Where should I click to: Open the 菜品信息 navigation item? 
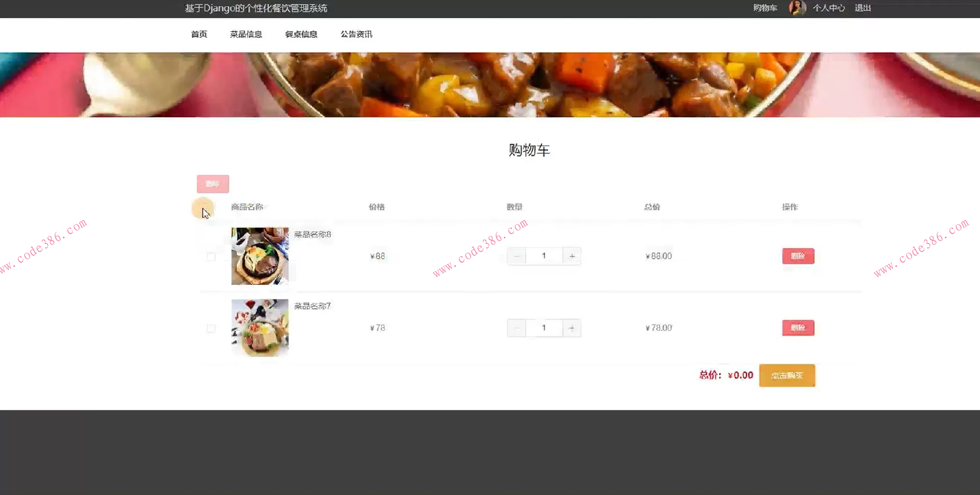[246, 34]
